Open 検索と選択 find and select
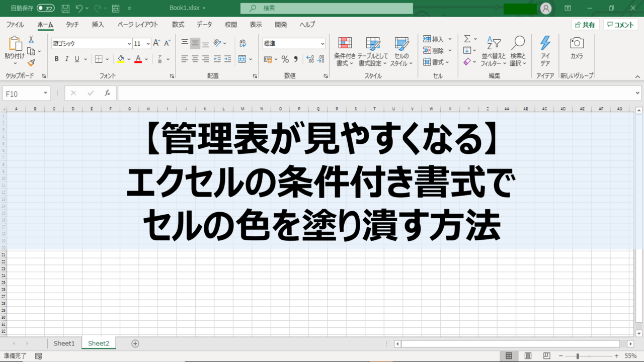 pos(518,52)
